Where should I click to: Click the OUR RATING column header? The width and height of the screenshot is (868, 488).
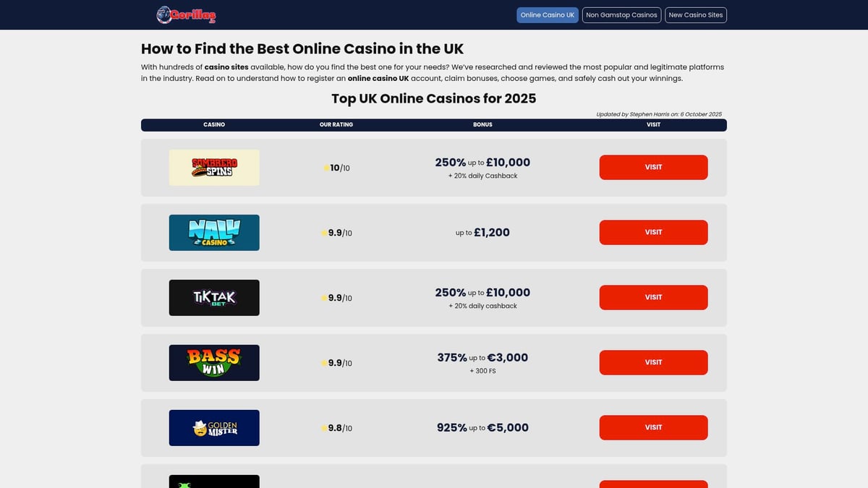(336, 125)
